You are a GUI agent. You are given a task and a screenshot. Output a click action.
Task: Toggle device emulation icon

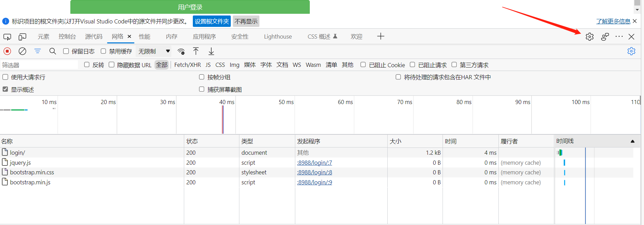click(x=22, y=37)
